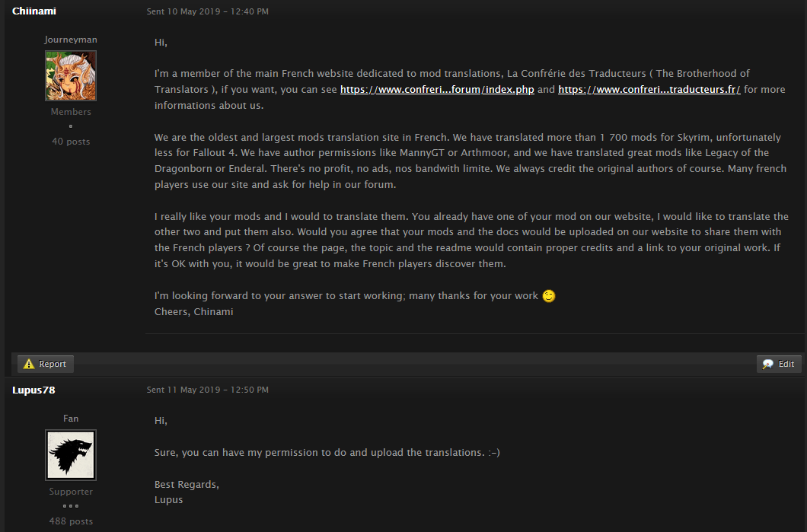The width and height of the screenshot is (807, 532).
Task: Click the 488 posts count
Action: point(71,521)
